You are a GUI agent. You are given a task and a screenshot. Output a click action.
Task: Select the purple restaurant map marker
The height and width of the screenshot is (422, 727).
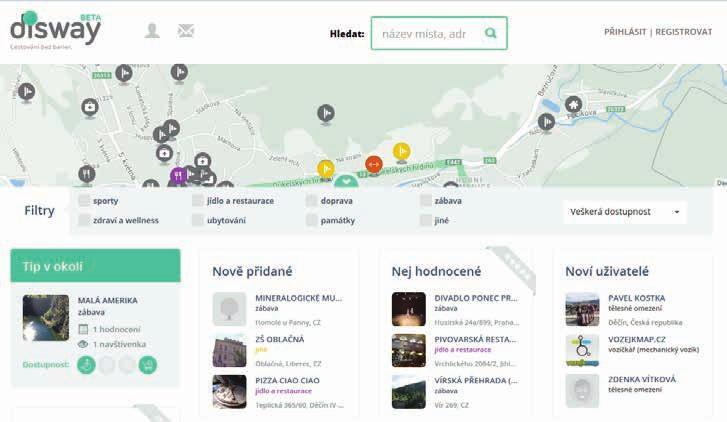[x=179, y=176]
